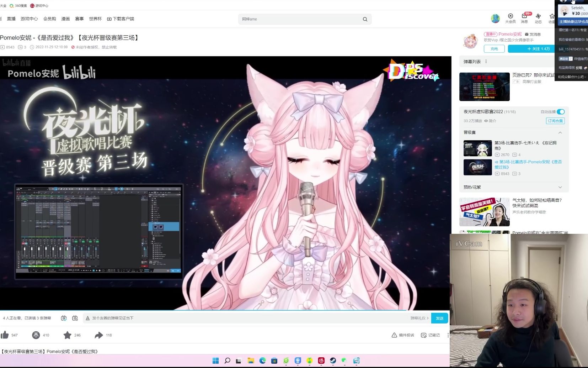Open 游戏中心 bookmark in bookmarks bar

coord(39,6)
